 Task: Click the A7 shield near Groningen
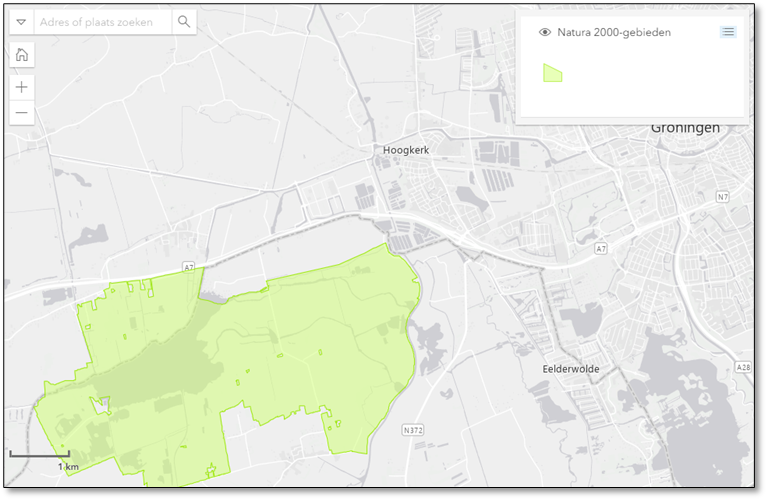[601, 249]
